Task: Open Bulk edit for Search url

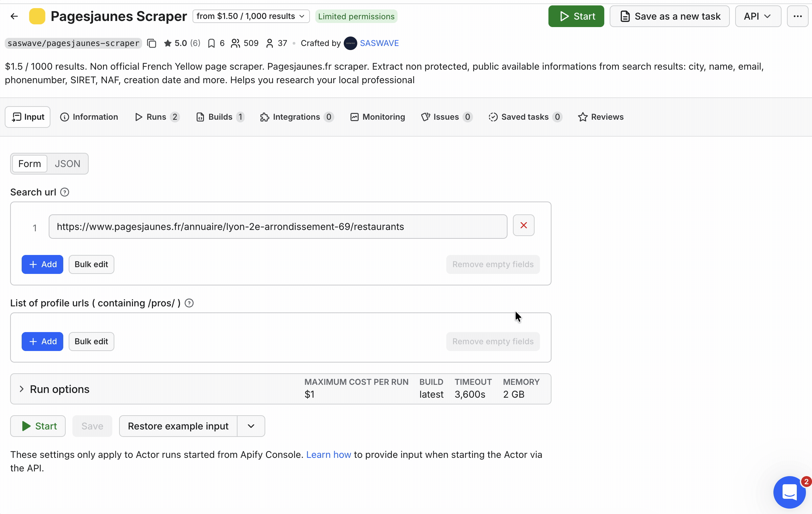Action: click(91, 264)
